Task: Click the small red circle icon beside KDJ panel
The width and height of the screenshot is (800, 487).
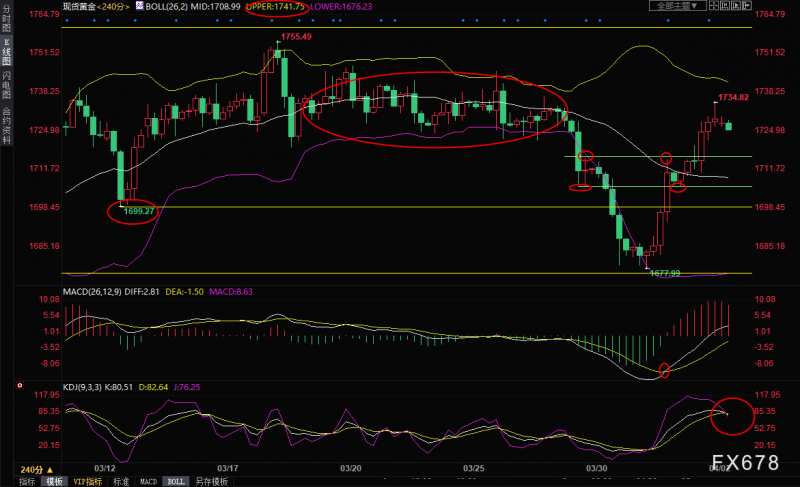Action: pyautogui.click(x=19, y=386)
